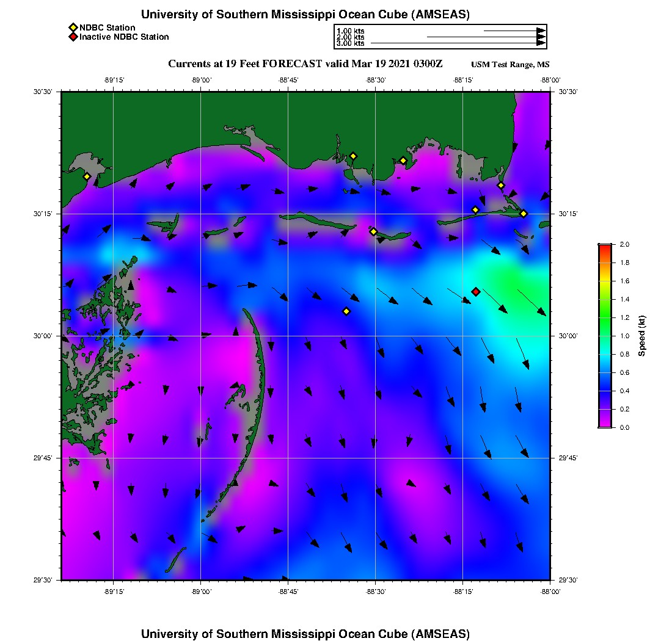Click the 2.00 kts scale label

351,37
